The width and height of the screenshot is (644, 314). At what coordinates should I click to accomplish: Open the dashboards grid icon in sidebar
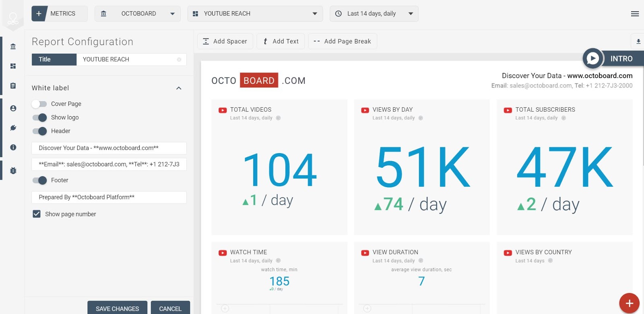coord(13,66)
